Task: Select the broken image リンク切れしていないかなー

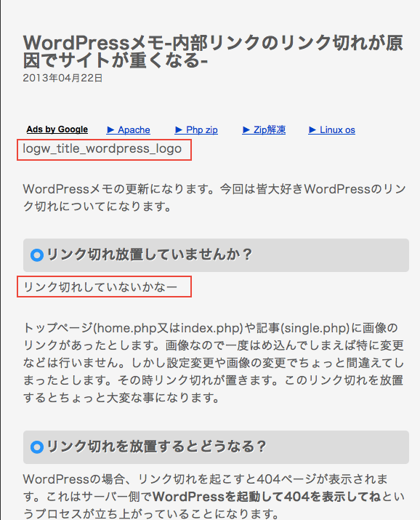Action: pos(105,287)
